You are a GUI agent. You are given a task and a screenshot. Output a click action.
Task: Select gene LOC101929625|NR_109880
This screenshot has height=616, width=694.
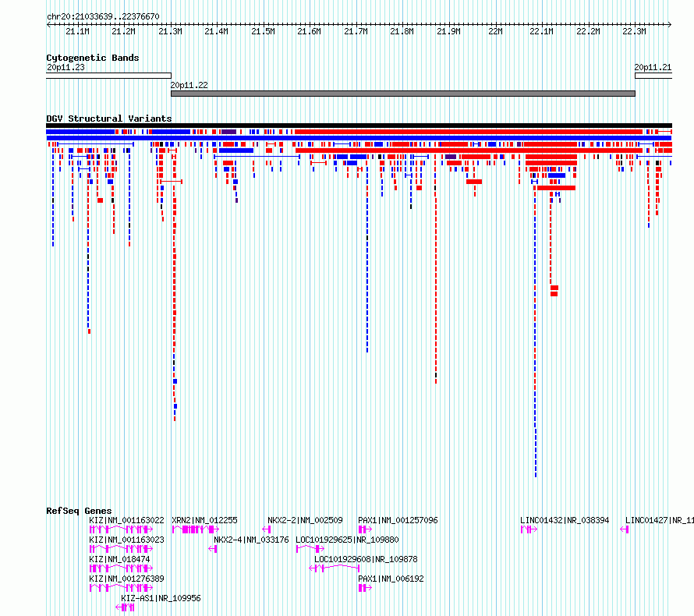(x=347, y=540)
